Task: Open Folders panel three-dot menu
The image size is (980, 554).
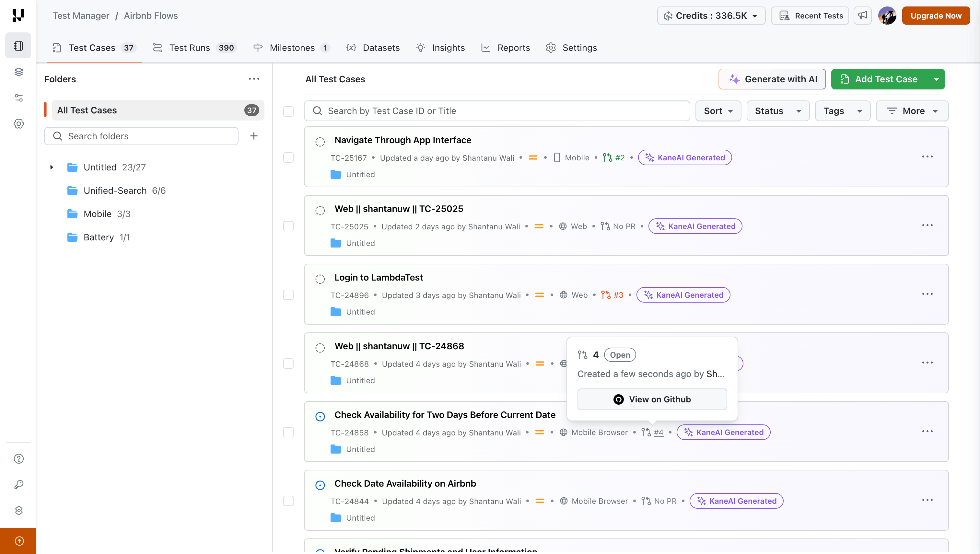Action: click(x=254, y=79)
